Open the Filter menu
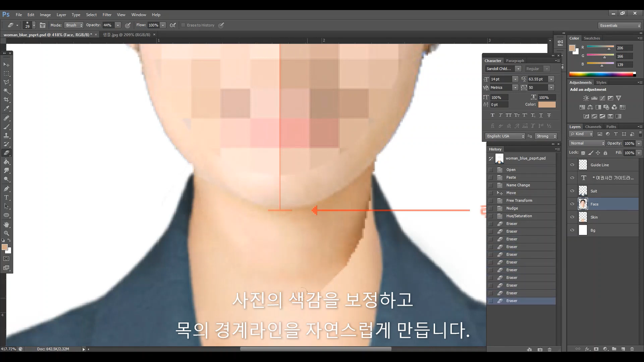Screen dimensions: 644x362 pyautogui.click(x=107, y=15)
